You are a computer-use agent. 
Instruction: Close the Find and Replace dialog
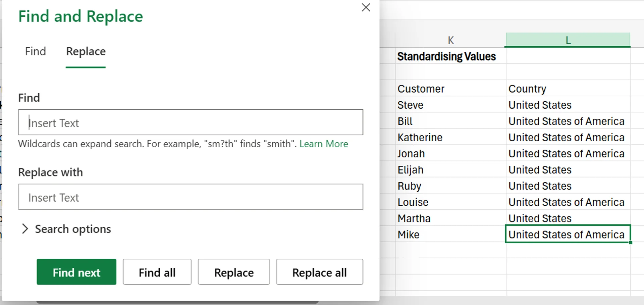[x=366, y=7]
